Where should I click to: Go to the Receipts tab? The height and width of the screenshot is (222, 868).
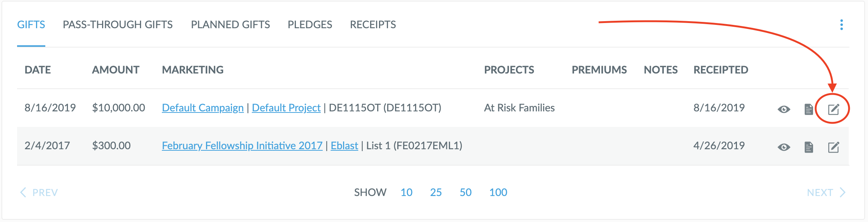click(373, 25)
